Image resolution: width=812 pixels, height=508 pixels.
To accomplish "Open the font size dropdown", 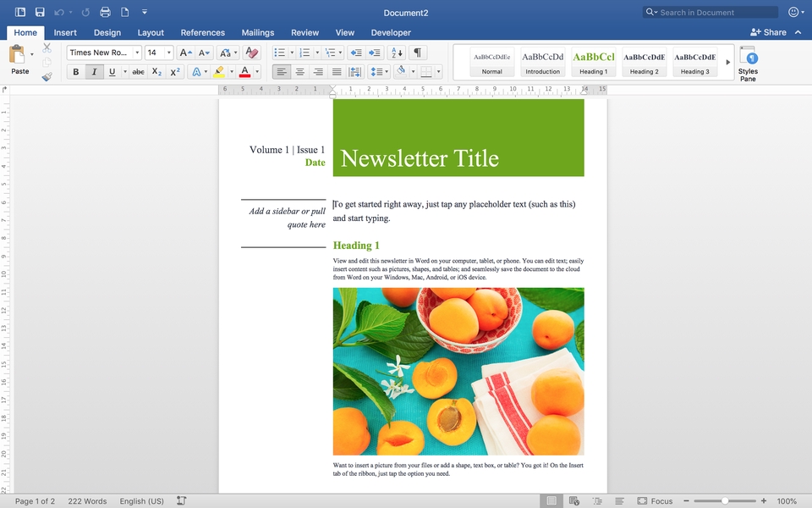I will point(169,52).
